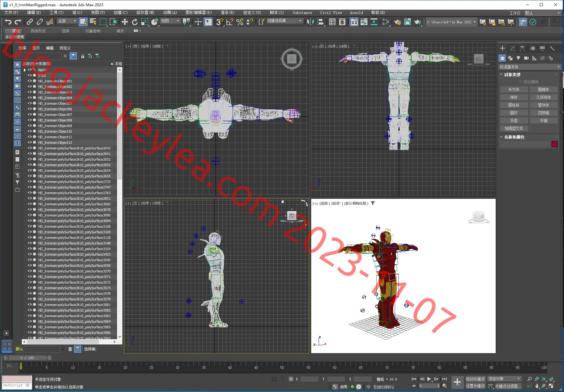The width and height of the screenshot is (564, 392).
Task: Select the Rotate transform tool
Action: (134, 22)
